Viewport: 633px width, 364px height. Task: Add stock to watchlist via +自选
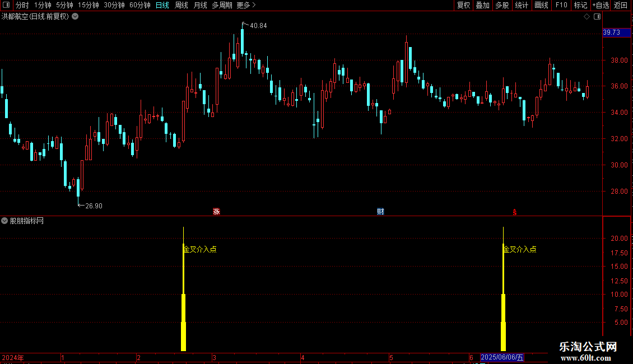pos(601,5)
